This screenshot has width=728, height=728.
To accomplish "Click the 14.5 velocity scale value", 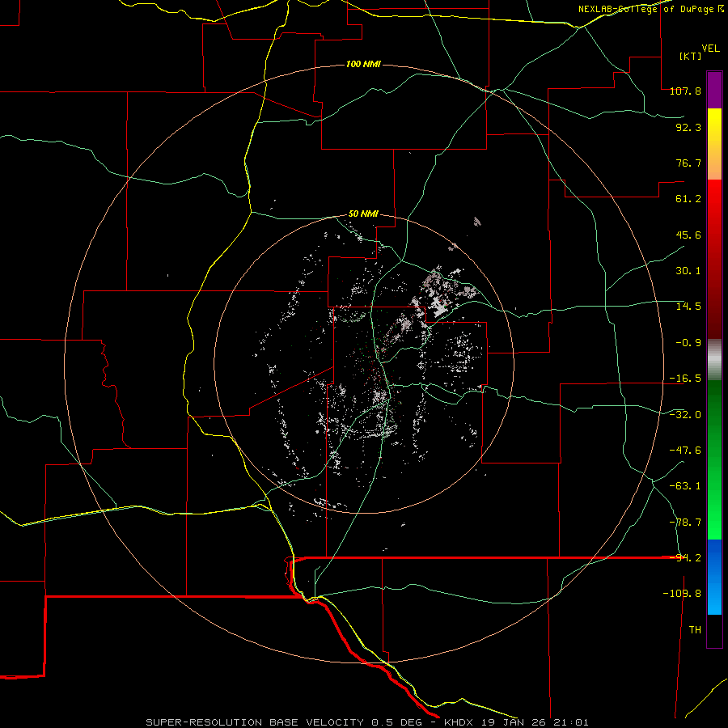I will [688, 307].
